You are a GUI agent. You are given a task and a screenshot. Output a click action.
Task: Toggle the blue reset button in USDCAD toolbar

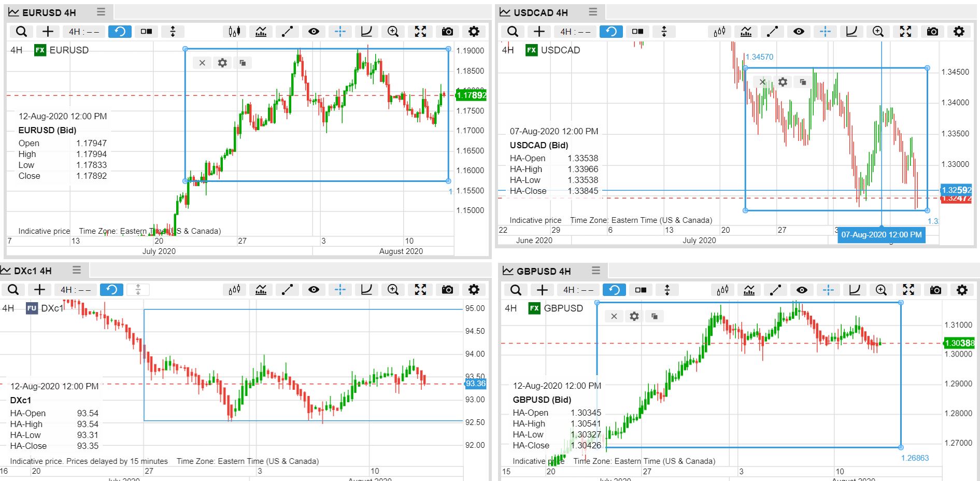point(611,32)
